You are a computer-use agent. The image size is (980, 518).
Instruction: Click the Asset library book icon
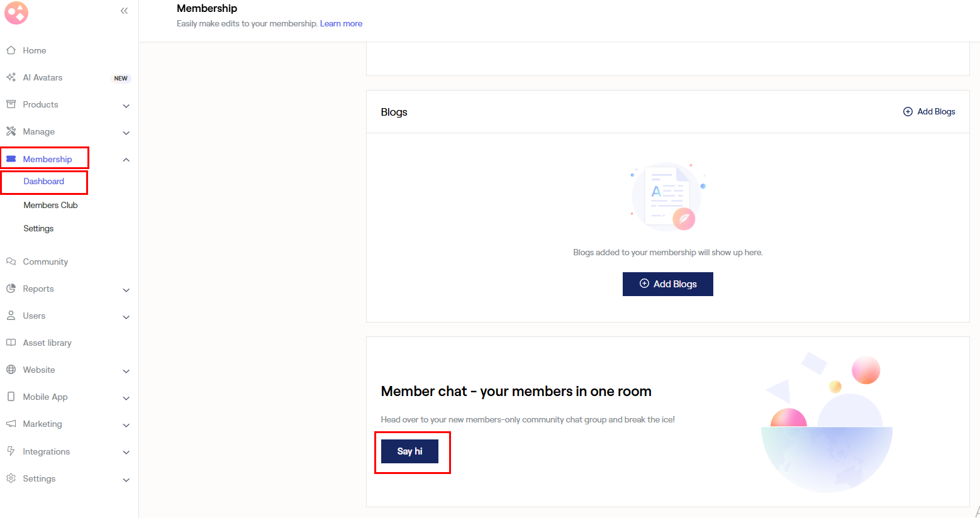pos(11,343)
